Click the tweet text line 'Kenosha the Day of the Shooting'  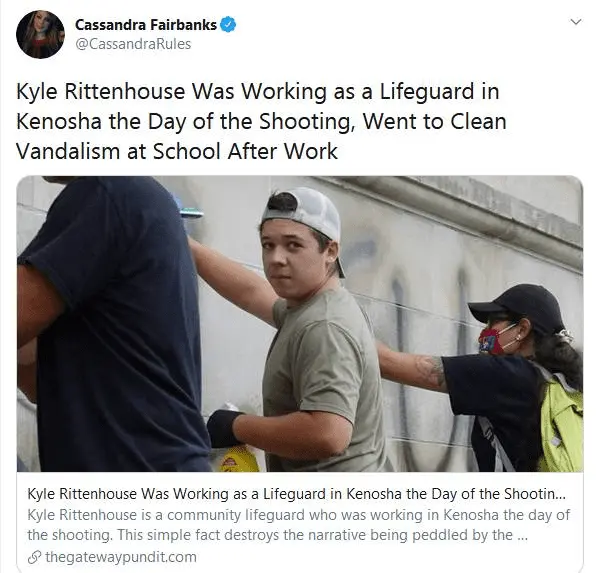pyautogui.click(x=261, y=121)
